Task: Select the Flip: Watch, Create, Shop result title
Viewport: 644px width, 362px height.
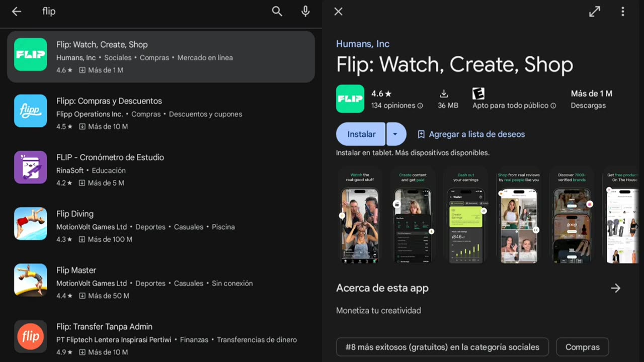Action: [102, 45]
